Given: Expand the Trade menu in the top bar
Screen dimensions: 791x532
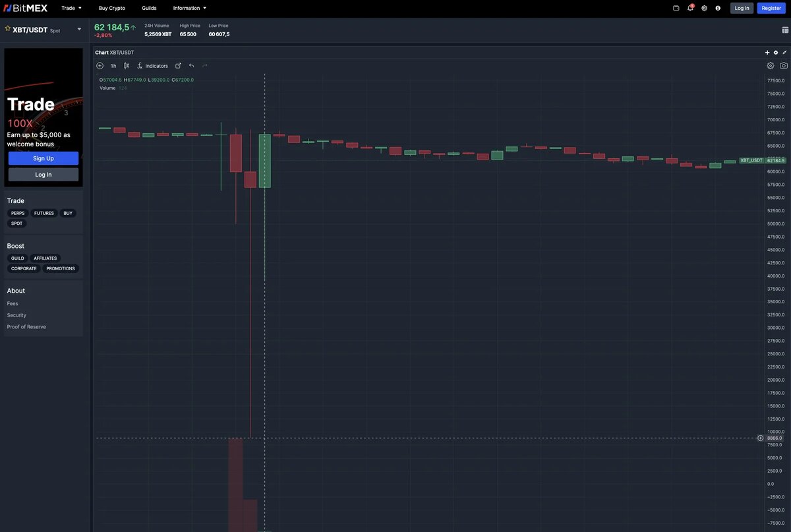Looking at the screenshot, I should point(70,8).
